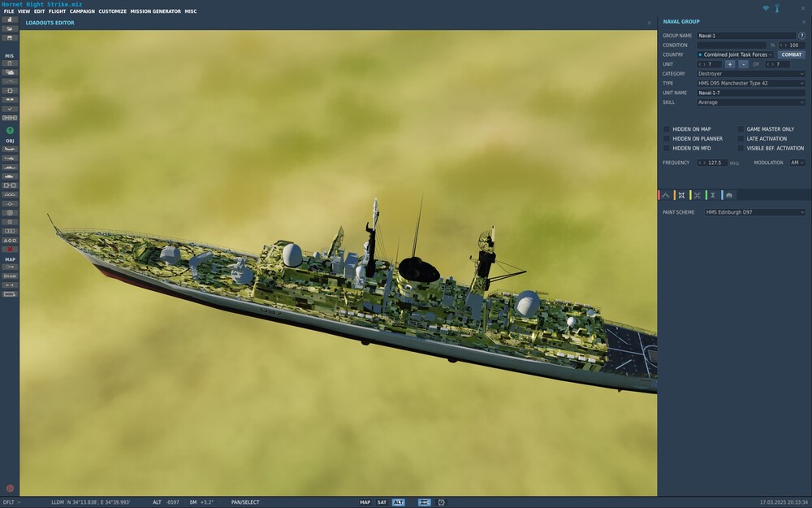The height and width of the screenshot is (508, 812).
Task: Select the ground vehicle group icon
Action: [10, 176]
